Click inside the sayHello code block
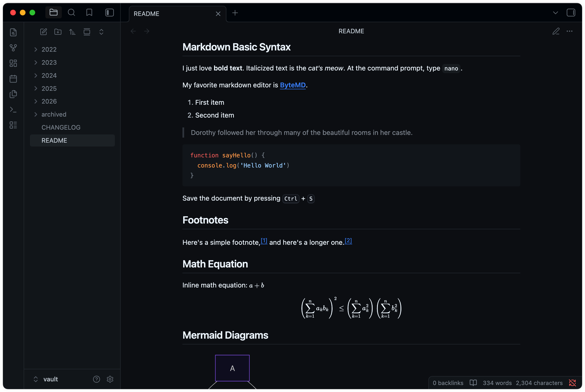Image resolution: width=585 pixels, height=392 pixels. pos(351,165)
